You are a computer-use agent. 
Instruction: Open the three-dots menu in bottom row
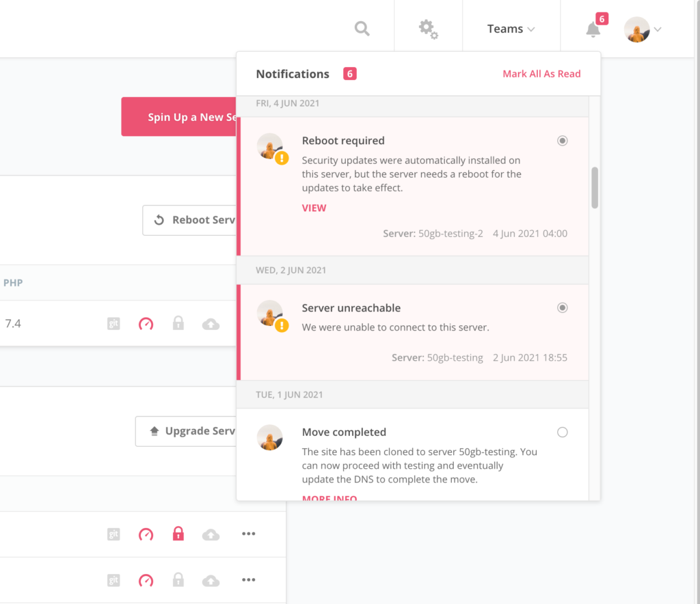click(x=249, y=580)
